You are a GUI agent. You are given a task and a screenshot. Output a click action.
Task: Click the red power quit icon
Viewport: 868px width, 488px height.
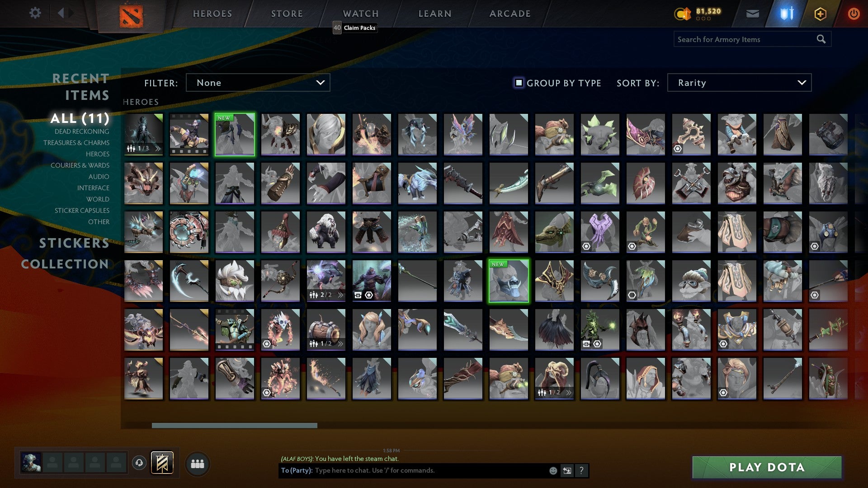point(854,14)
